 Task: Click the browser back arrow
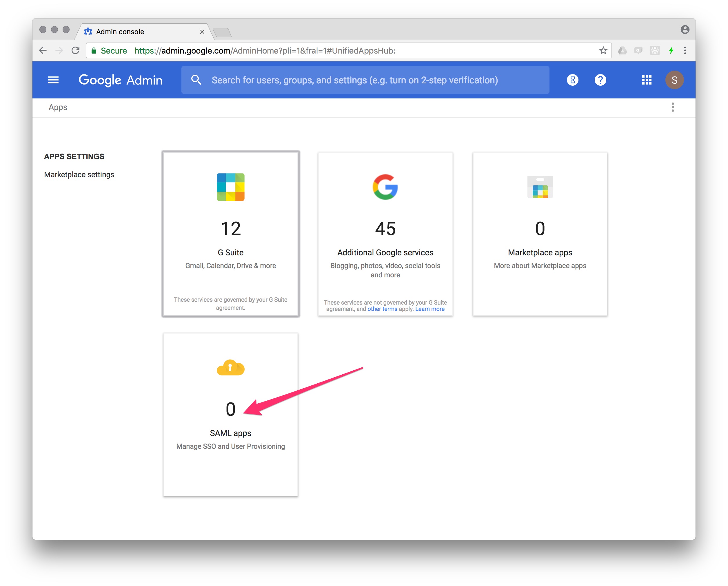pos(43,51)
